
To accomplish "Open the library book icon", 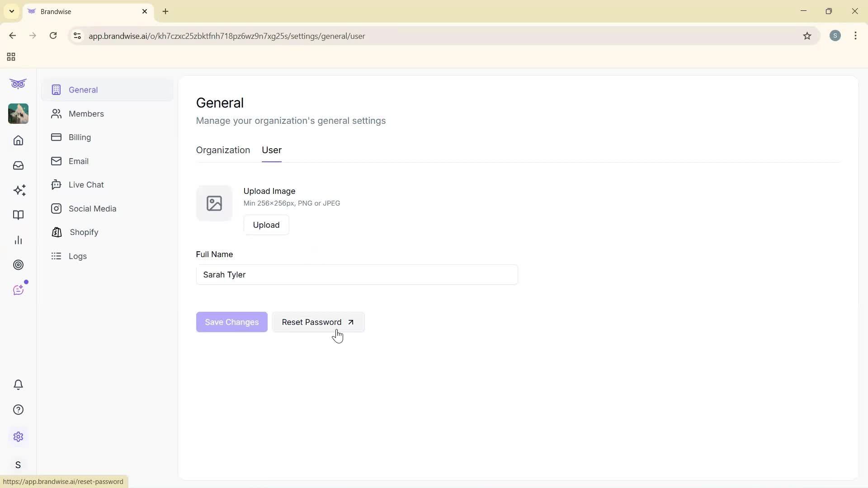I will (18, 215).
